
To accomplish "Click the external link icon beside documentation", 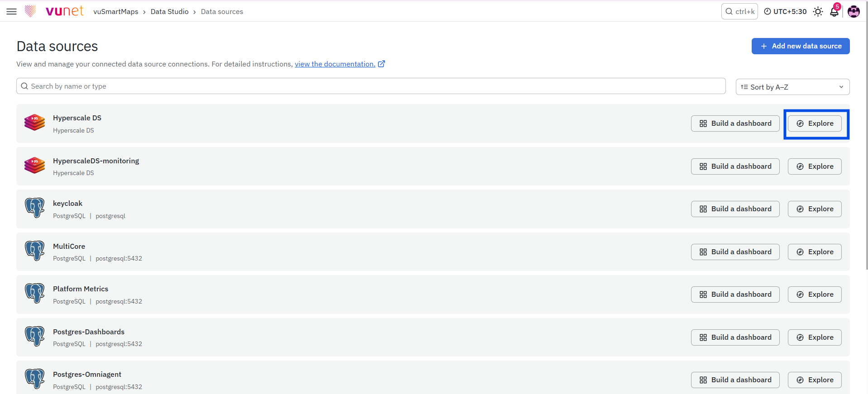I will (x=382, y=64).
